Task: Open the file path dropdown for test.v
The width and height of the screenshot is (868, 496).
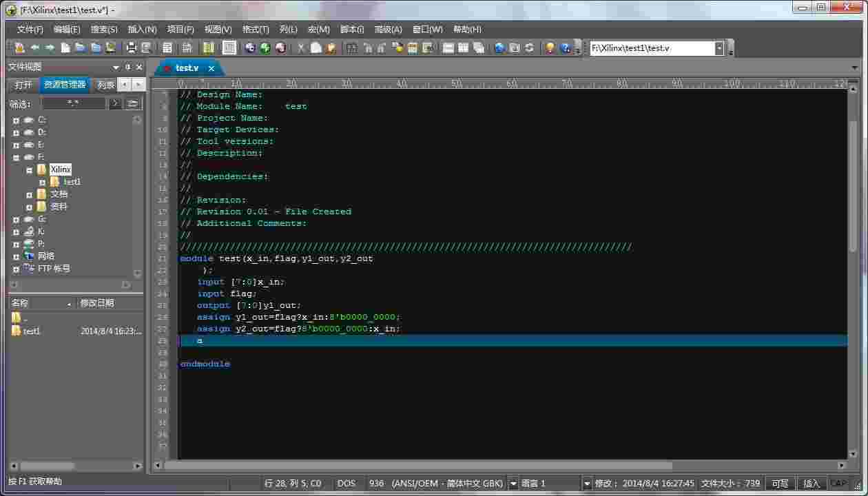Action: coord(718,48)
